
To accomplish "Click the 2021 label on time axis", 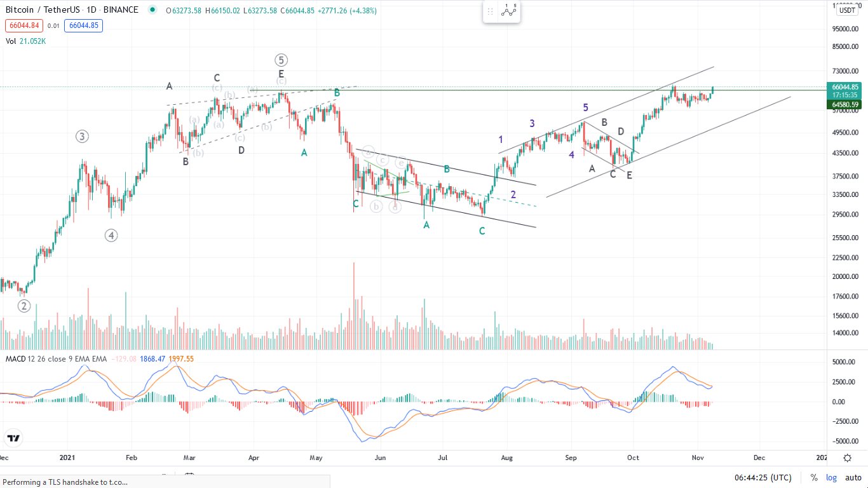I will [67, 457].
